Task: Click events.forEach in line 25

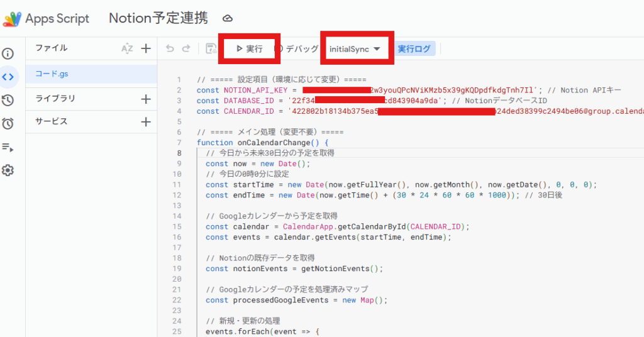Action: click(237, 332)
